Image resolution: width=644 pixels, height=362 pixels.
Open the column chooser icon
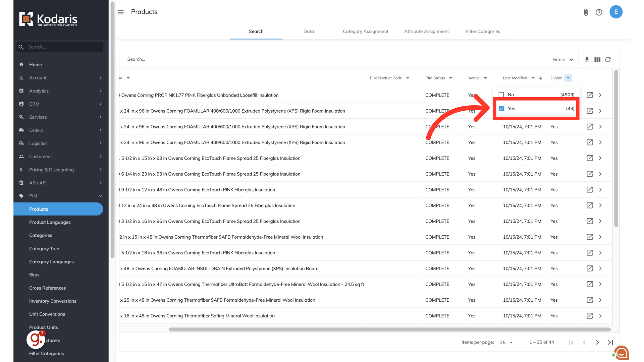pos(597,59)
